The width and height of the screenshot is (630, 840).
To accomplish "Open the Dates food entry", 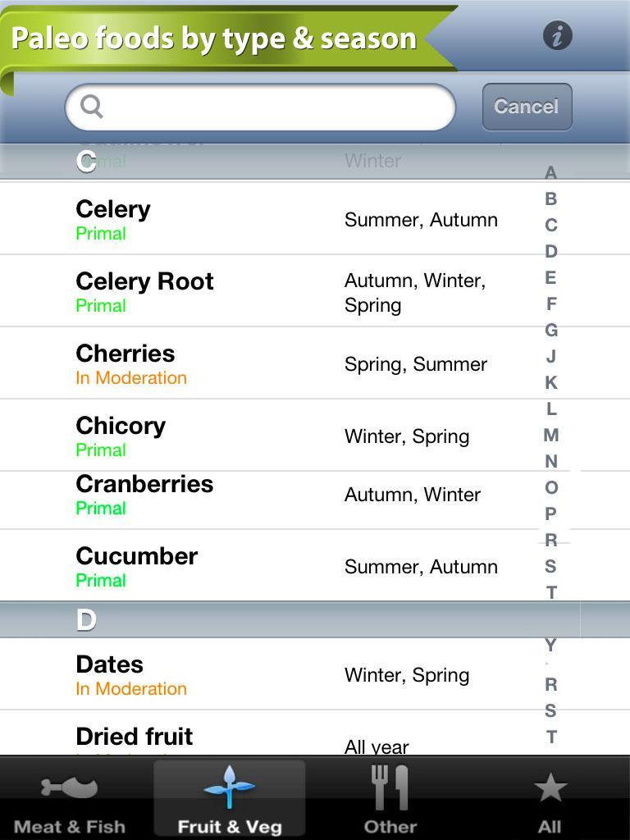I will click(271, 674).
